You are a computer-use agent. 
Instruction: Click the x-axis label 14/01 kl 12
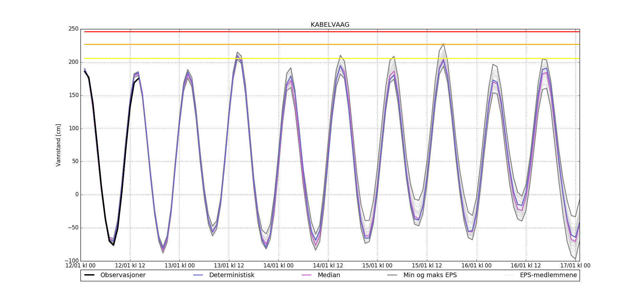click(x=328, y=266)
